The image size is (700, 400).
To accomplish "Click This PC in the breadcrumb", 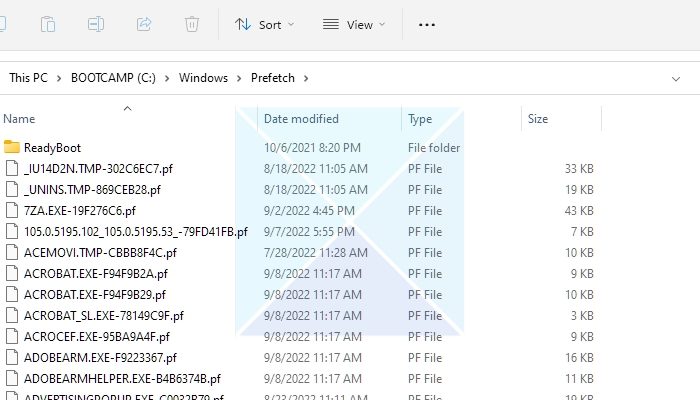I will click(x=28, y=78).
